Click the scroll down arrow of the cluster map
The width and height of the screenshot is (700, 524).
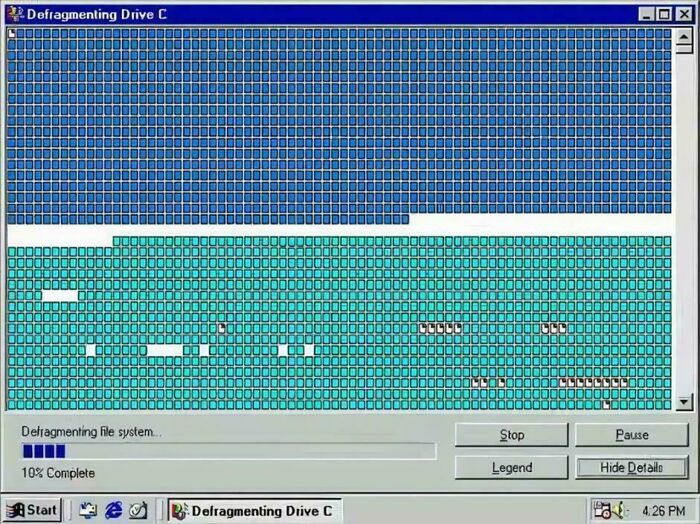pyautogui.click(x=684, y=402)
